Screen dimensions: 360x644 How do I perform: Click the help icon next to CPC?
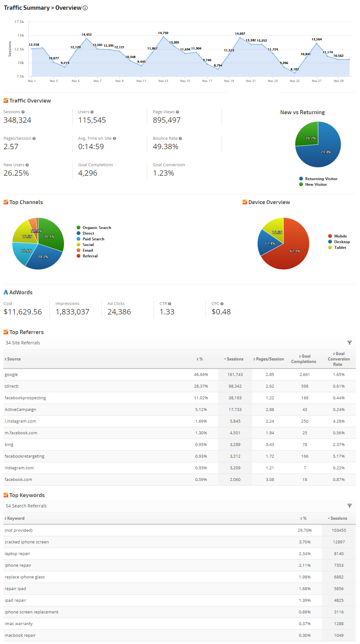(x=222, y=304)
